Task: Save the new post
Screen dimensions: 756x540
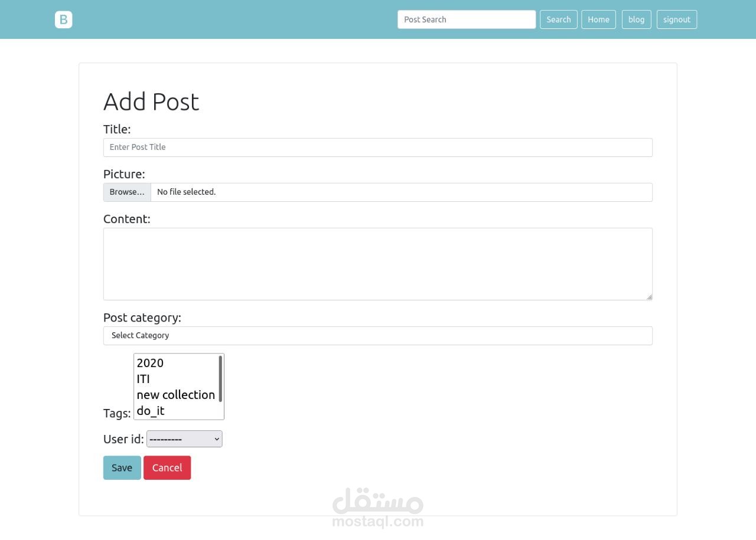Action: (122, 468)
